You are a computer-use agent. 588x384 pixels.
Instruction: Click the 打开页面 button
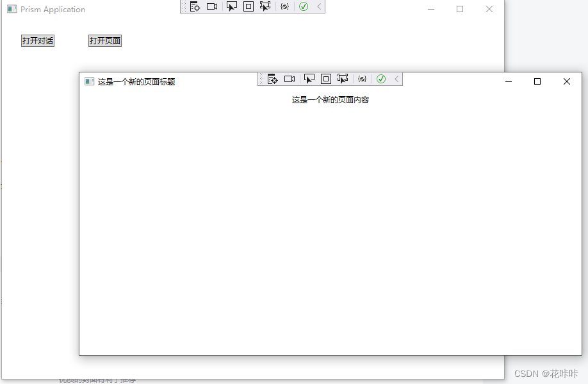(x=105, y=40)
